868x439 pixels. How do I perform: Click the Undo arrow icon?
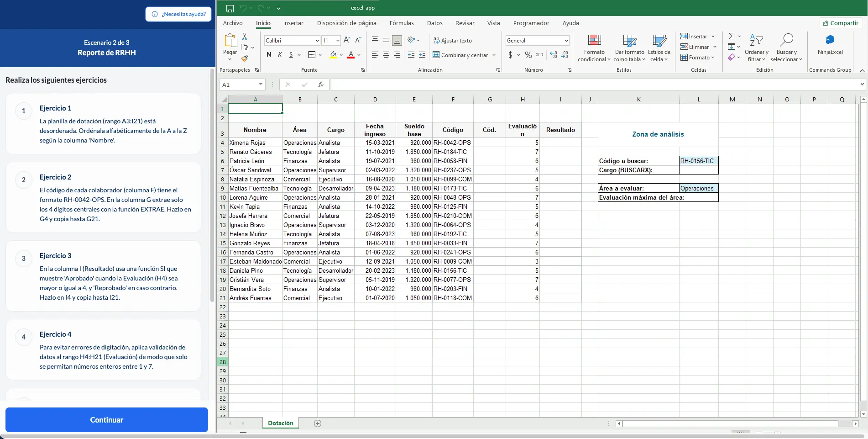click(243, 8)
